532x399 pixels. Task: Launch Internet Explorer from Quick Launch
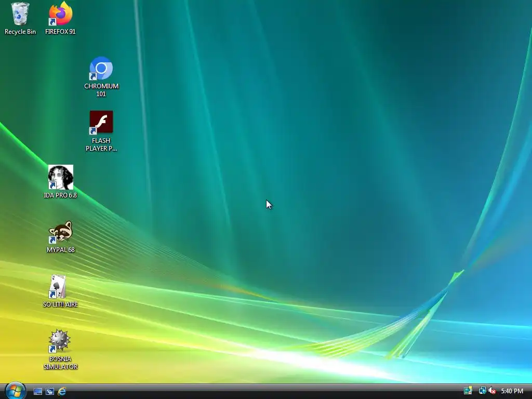coord(62,392)
